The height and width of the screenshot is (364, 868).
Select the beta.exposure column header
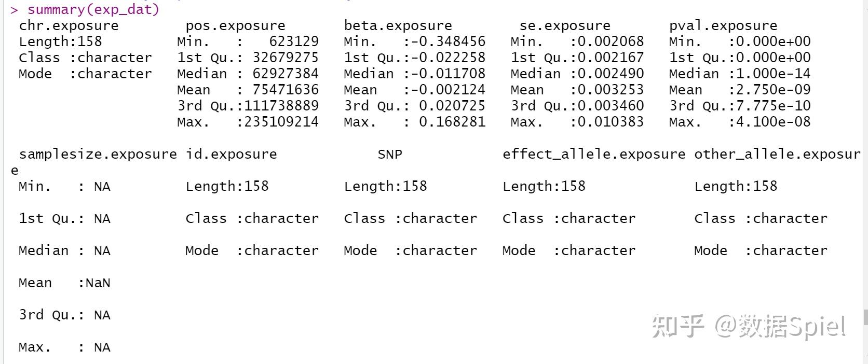click(398, 25)
